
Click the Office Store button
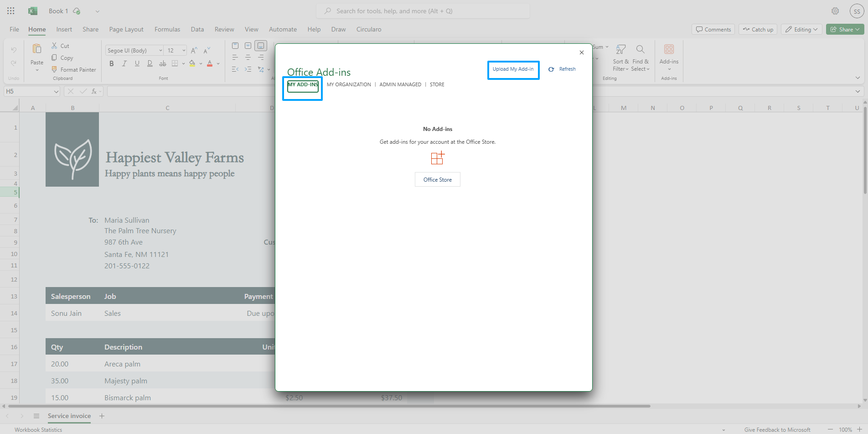437,179
